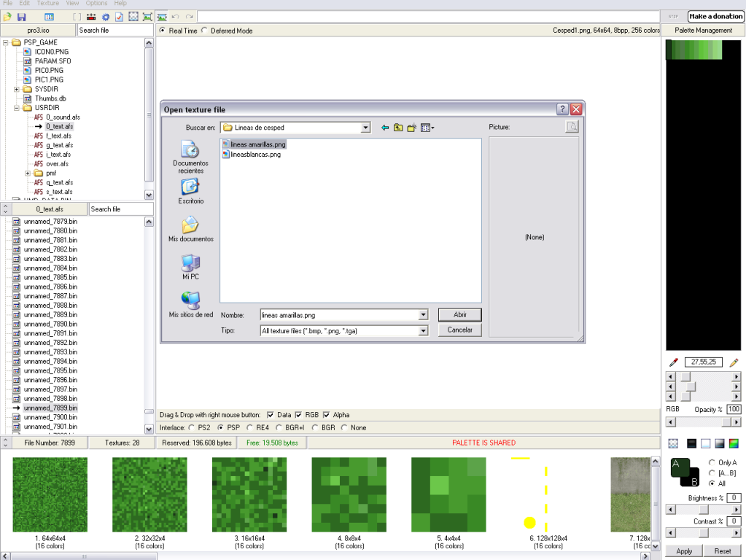Open Mis documentos shortcut
Image resolution: width=746 pixels, height=560 pixels.
191,229
